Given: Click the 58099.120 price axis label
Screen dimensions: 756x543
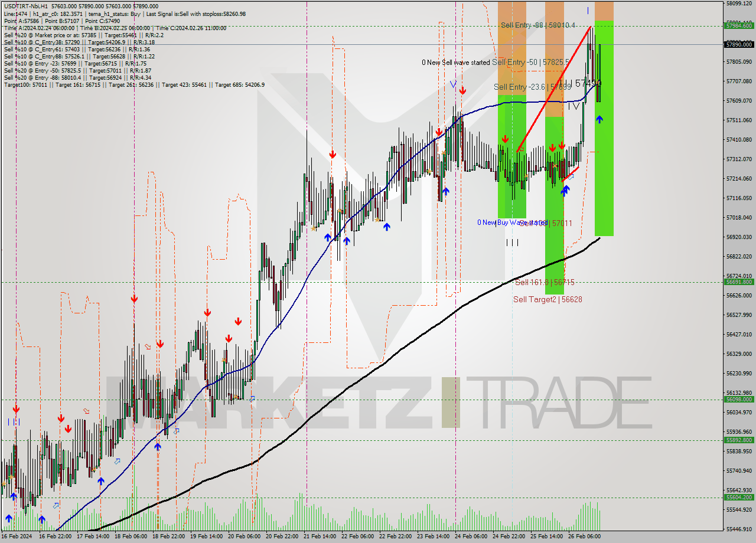Looking at the screenshot, I should click(x=739, y=4).
